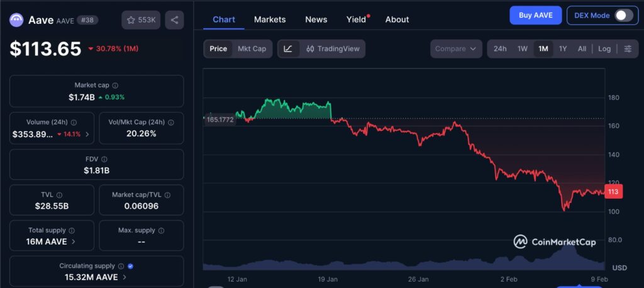644x288 pixels.
Task: Set chart range to 1Y
Action: pos(563,49)
